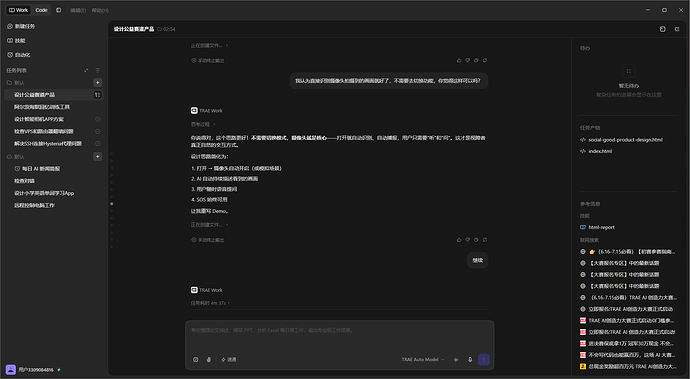Add a task to the folder-icon 默认 group
The width and height of the screenshot is (690, 379).
tap(98, 82)
